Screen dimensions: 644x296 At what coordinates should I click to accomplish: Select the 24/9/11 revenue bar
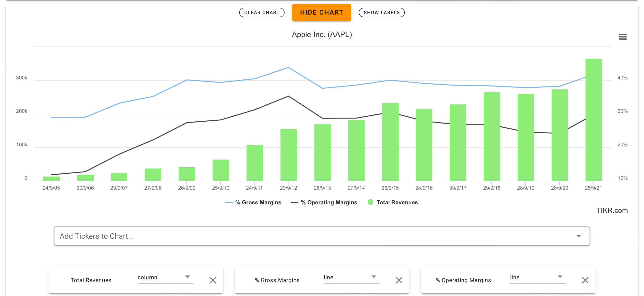[255, 163]
